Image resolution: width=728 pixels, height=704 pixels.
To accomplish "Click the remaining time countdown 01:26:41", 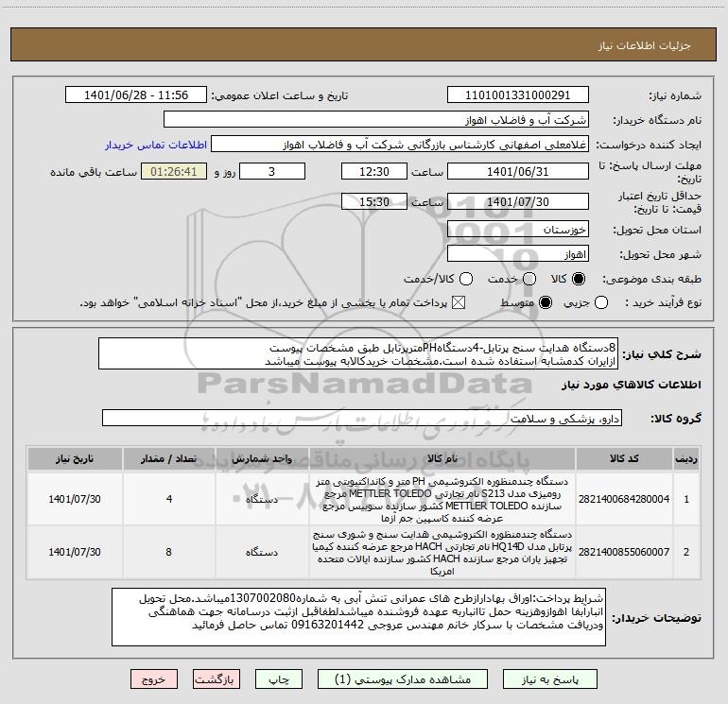I will click(174, 171).
